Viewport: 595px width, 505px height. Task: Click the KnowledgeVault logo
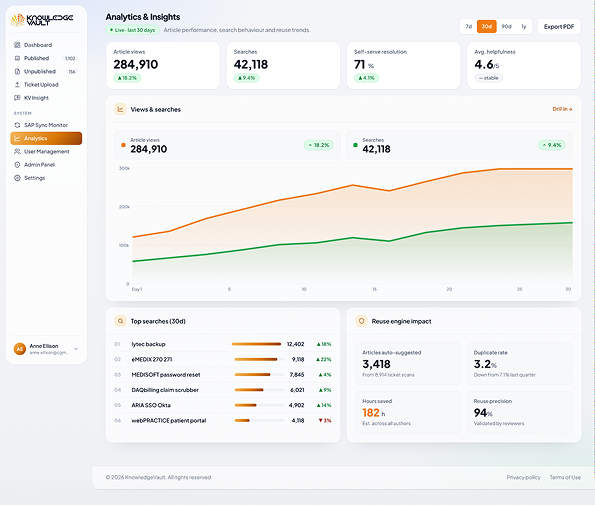click(42, 20)
